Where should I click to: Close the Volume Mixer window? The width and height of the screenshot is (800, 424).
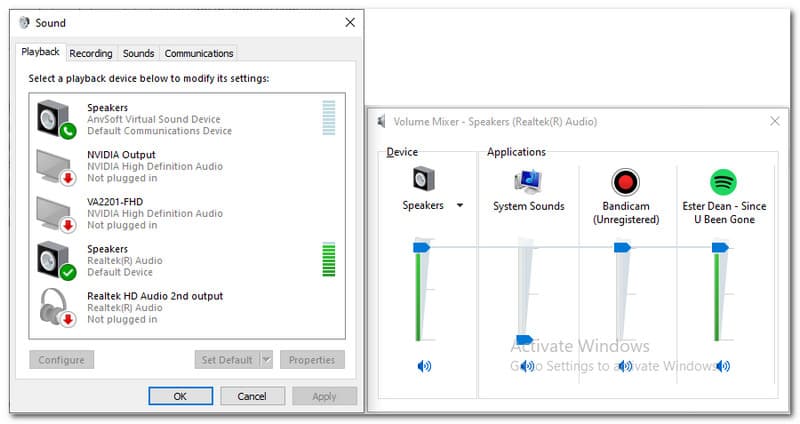775,121
